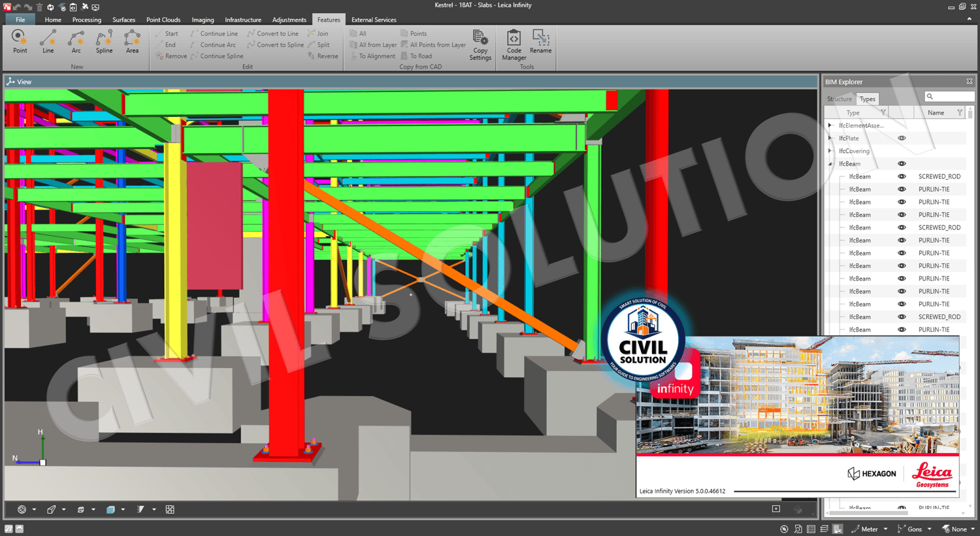Expand the IfcCovering tree node

(830, 151)
